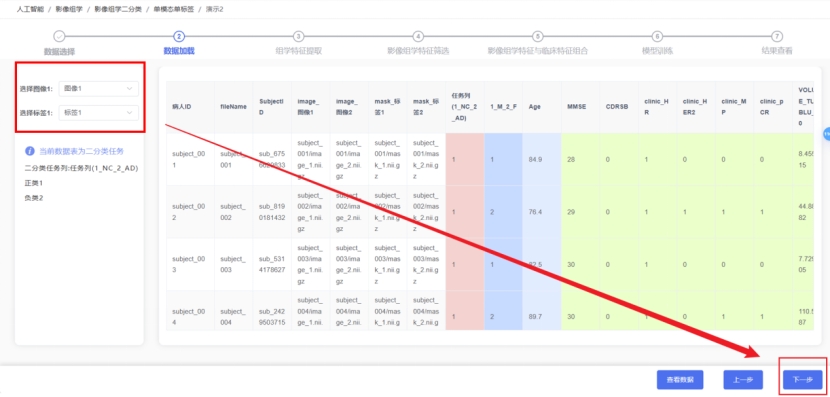Image resolution: width=830 pixels, height=397 pixels.
Task: Click the step 2 数据加载 circle icon
Action: [179, 37]
